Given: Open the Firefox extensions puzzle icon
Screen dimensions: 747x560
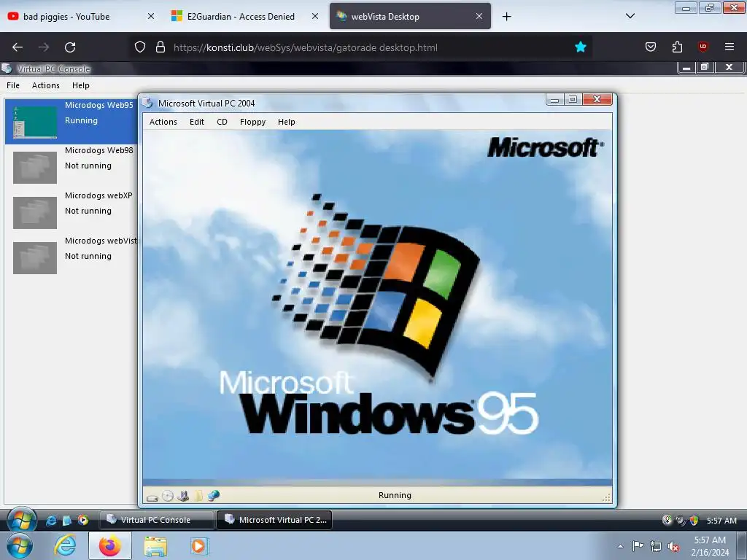Looking at the screenshot, I should [x=677, y=47].
